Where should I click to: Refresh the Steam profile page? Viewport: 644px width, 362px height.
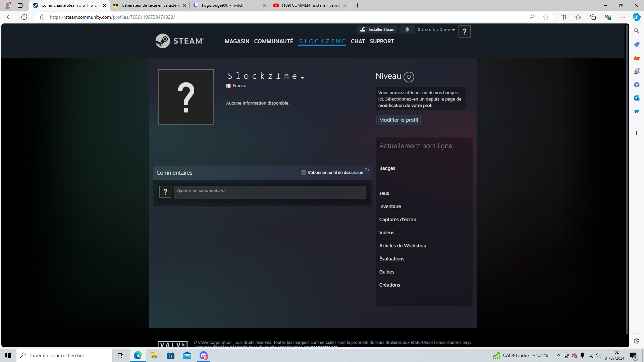(x=24, y=17)
